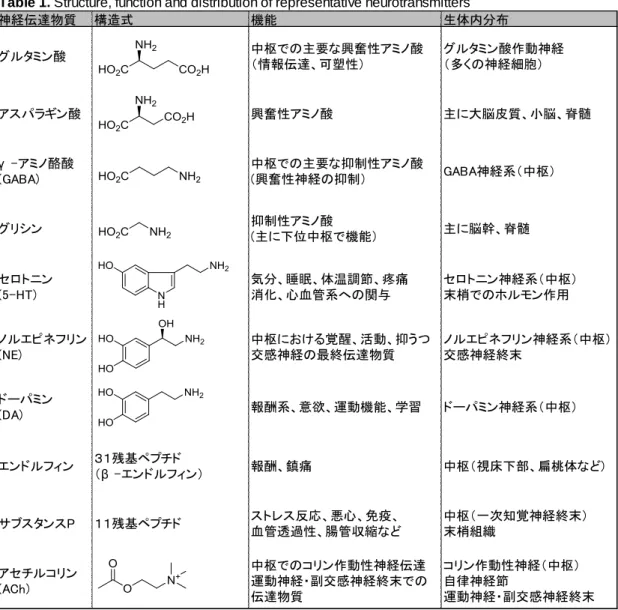Select the アスパラギン酸 row name
The height and width of the screenshot is (610, 618).
[x=40, y=114]
